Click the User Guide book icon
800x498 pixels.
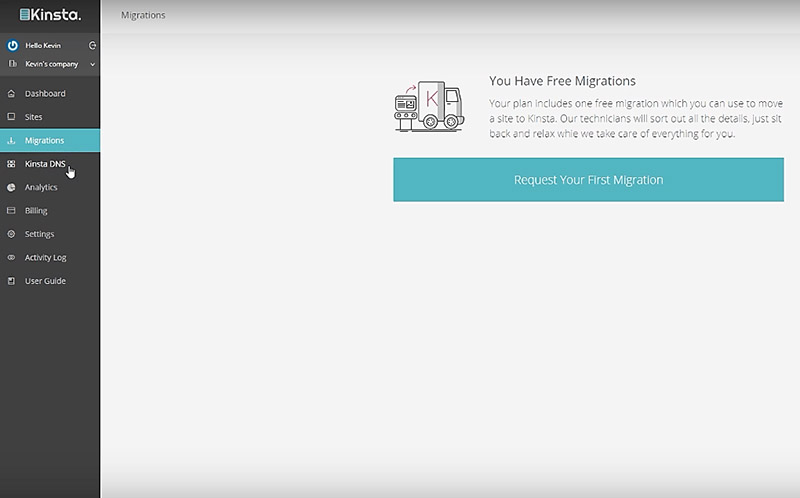11,281
